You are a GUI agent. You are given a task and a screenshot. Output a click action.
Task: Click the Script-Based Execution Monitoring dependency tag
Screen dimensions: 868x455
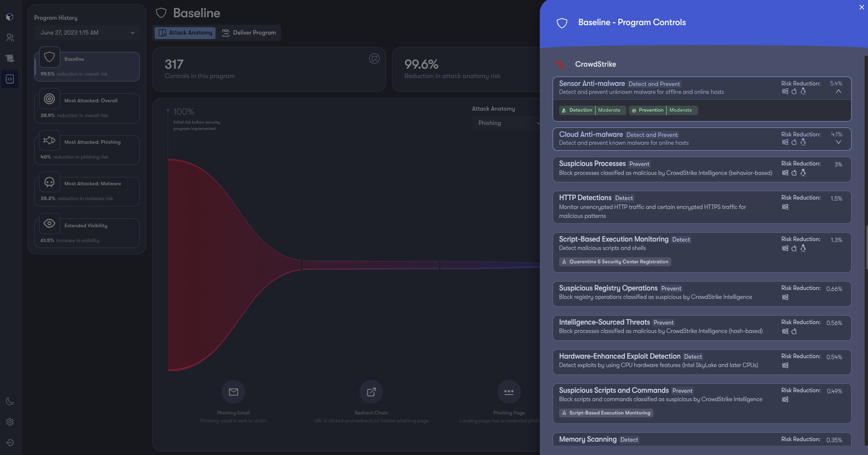click(x=606, y=413)
